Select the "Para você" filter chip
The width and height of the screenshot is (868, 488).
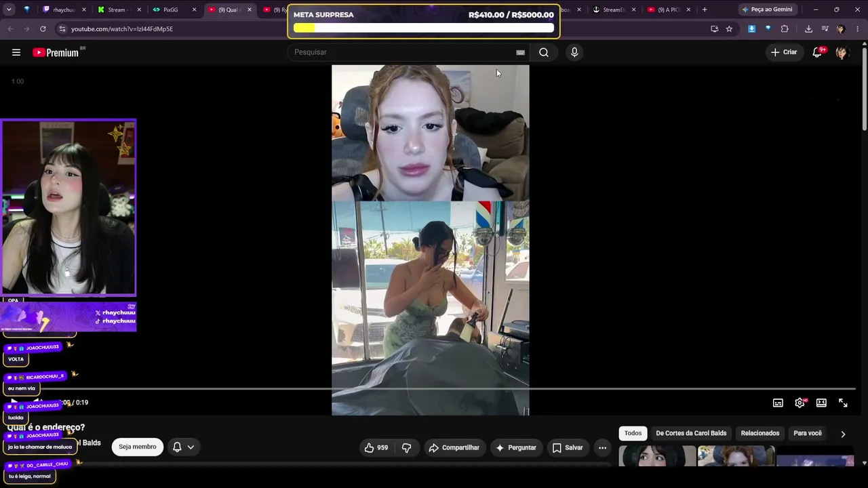click(x=808, y=434)
